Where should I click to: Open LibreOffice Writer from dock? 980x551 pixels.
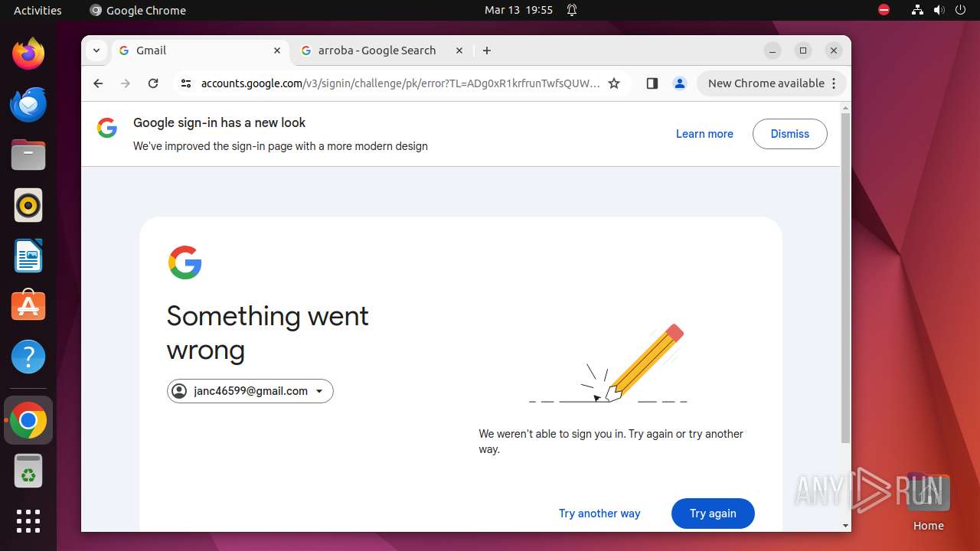pos(28,256)
